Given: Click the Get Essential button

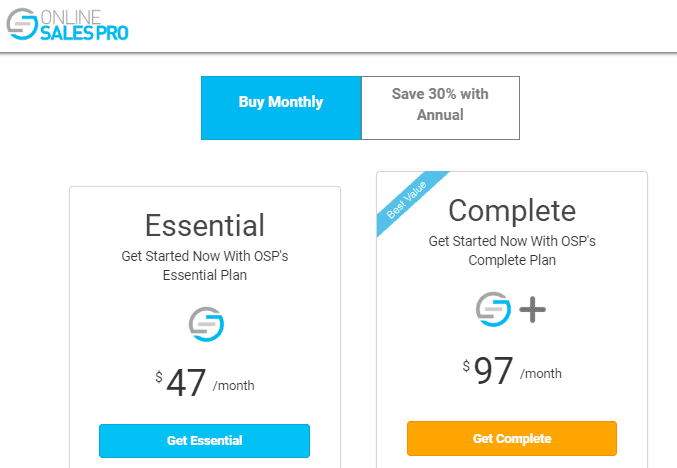Looking at the screenshot, I should pyautogui.click(x=205, y=441).
